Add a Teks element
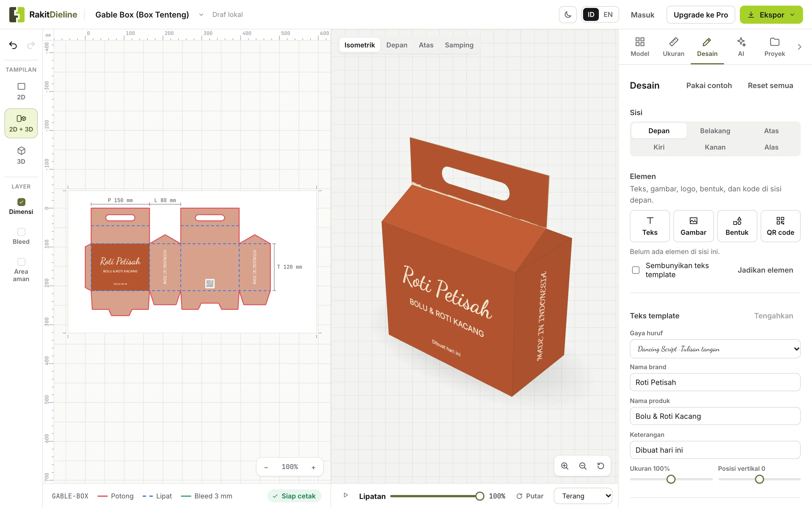 [x=650, y=226]
